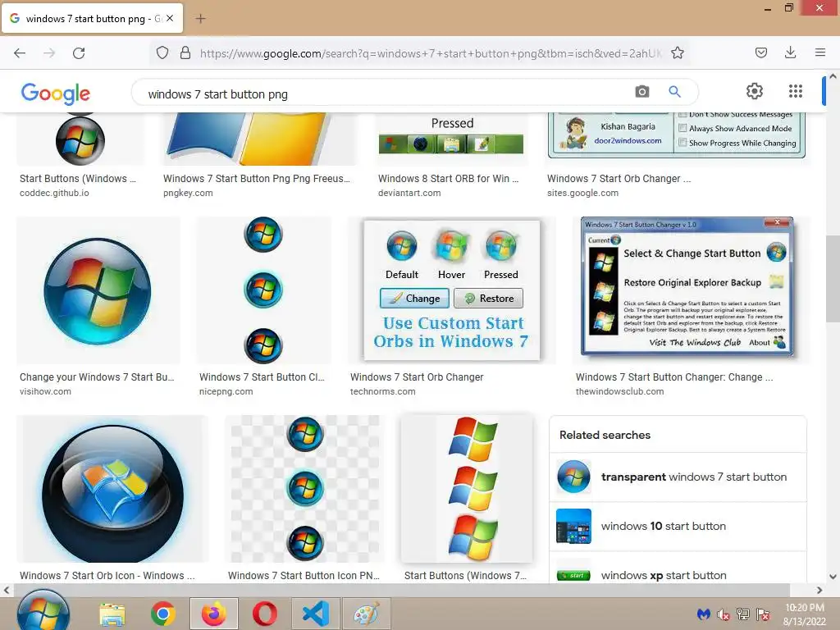Image resolution: width=840 pixels, height=630 pixels.
Task: Open 'Change your Windows 7 Start Bu...' result
Action: tap(97, 377)
